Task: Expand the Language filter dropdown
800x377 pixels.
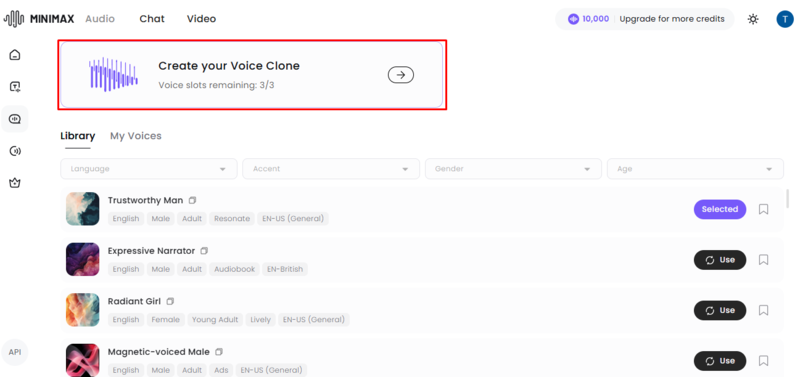Action: [149, 169]
